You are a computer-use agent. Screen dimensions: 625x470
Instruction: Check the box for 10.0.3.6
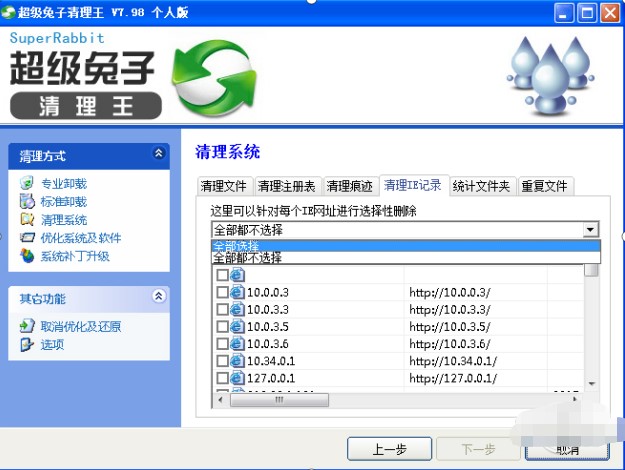point(222,344)
